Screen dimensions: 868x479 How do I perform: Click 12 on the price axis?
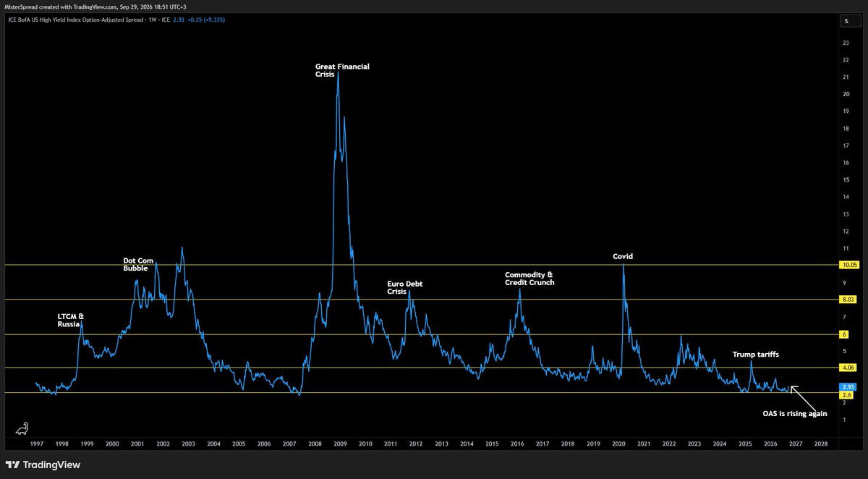pos(846,232)
